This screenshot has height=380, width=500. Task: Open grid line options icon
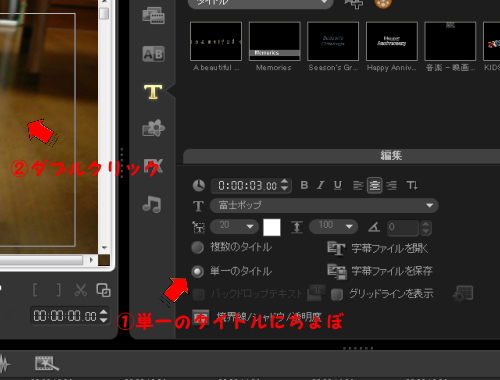[463, 294]
